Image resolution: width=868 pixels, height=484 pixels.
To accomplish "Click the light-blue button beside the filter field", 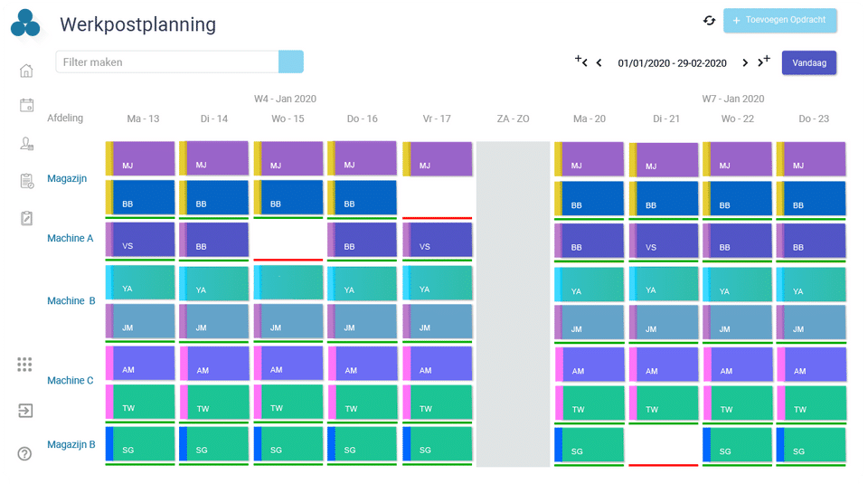I will [x=291, y=62].
